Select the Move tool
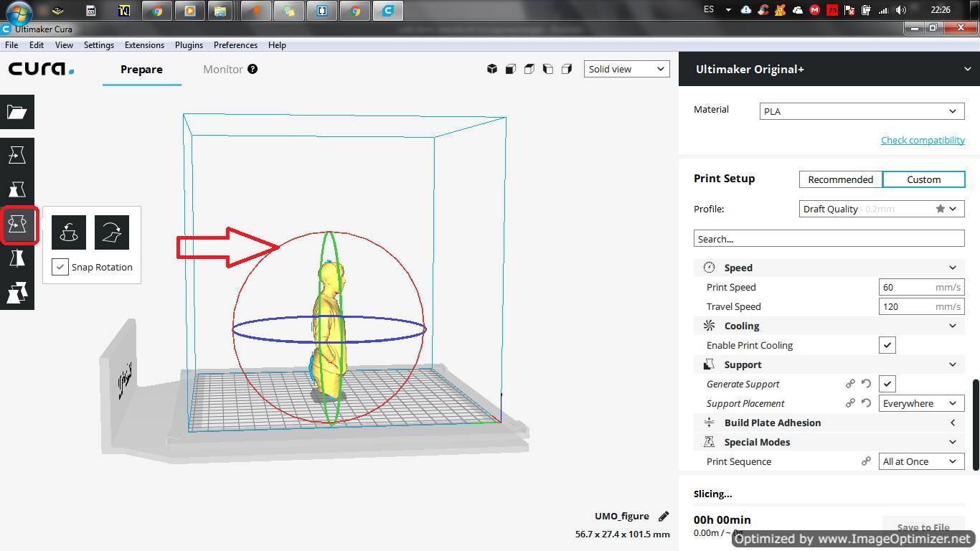Image resolution: width=980 pixels, height=551 pixels. [x=17, y=155]
